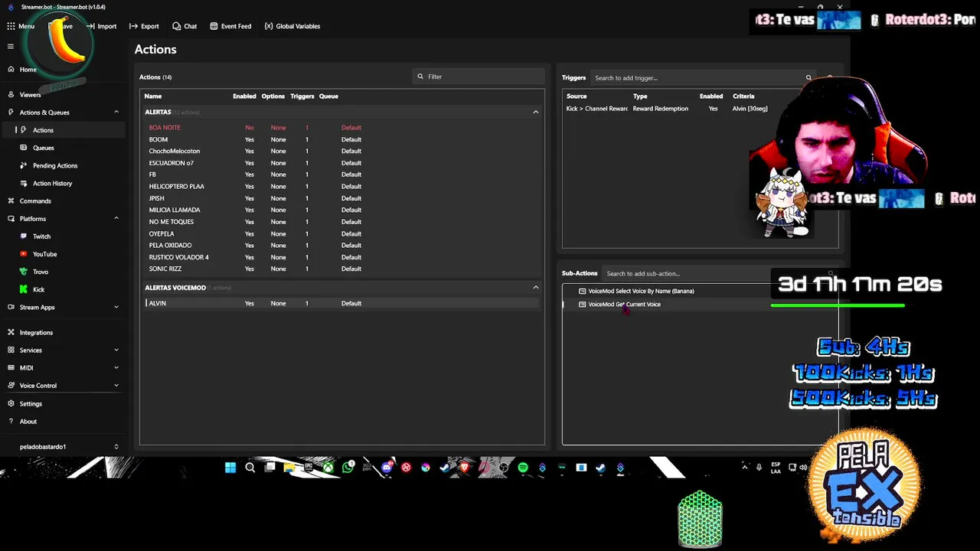Select the BOA NOITE action
This screenshot has height=551, width=980.
click(165, 128)
